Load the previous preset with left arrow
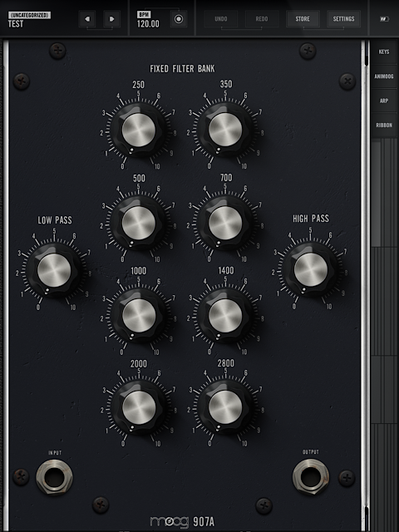The width and height of the screenshot is (399, 532). coord(87,18)
